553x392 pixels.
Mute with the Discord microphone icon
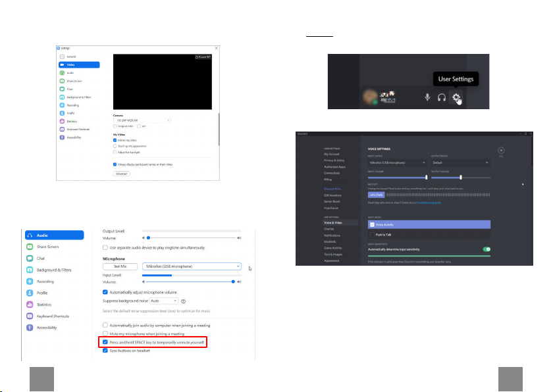427,97
